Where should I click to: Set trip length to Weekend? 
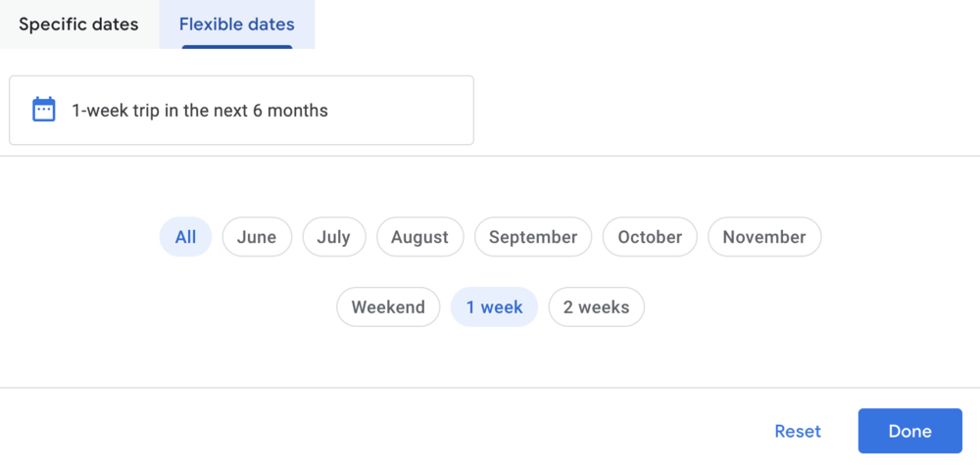pyautogui.click(x=388, y=307)
